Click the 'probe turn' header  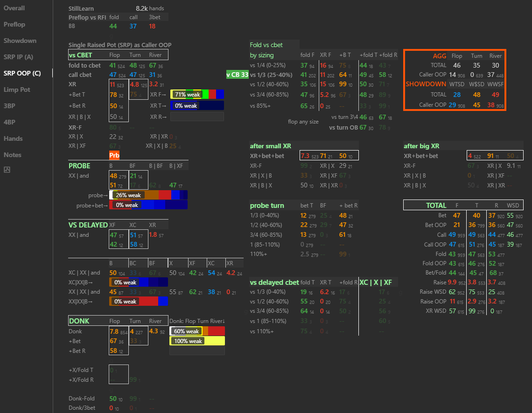pos(266,206)
